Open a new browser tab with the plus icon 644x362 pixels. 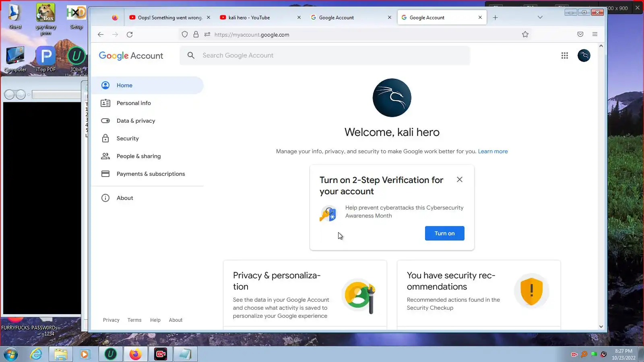coord(495,18)
